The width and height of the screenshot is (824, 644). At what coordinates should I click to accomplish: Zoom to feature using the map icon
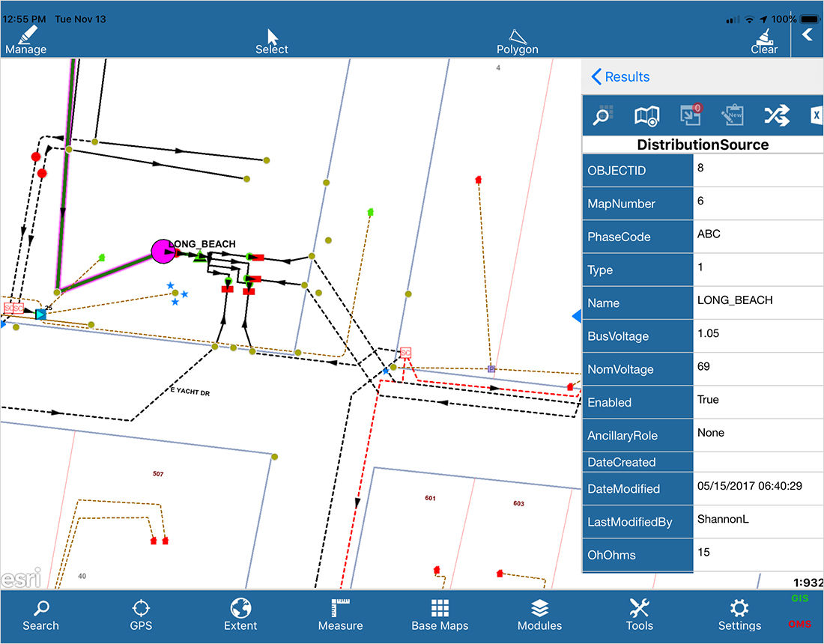646,115
